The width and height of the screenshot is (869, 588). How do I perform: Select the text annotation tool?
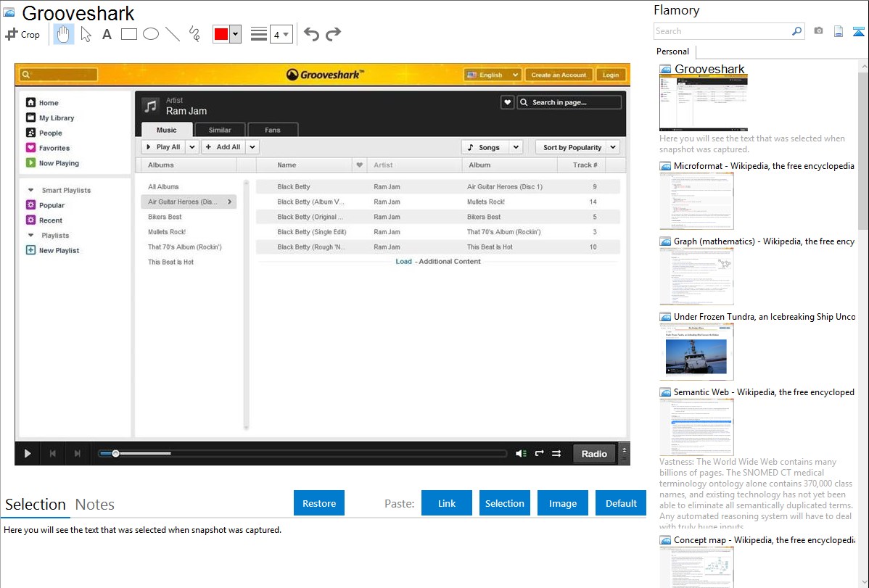[107, 34]
